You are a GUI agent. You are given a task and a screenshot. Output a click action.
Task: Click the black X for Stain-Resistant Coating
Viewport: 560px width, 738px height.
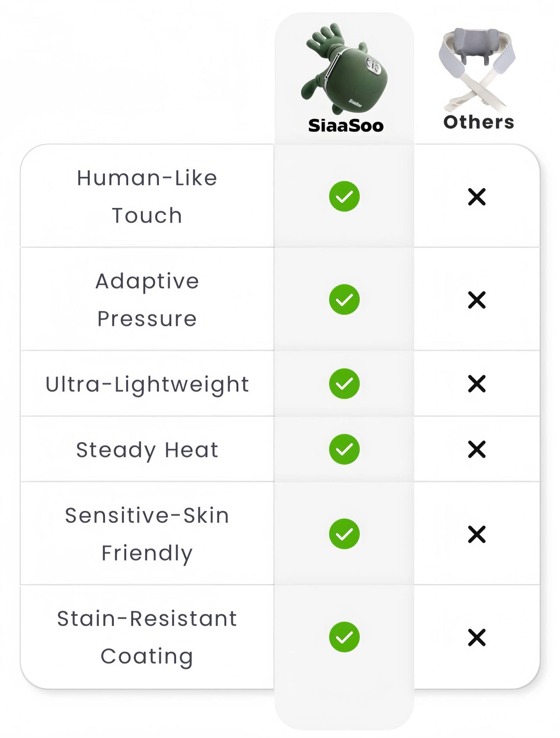(477, 637)
